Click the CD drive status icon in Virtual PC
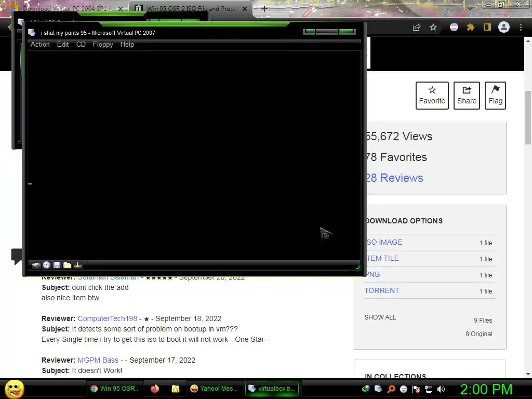 [x=46, y=265]
